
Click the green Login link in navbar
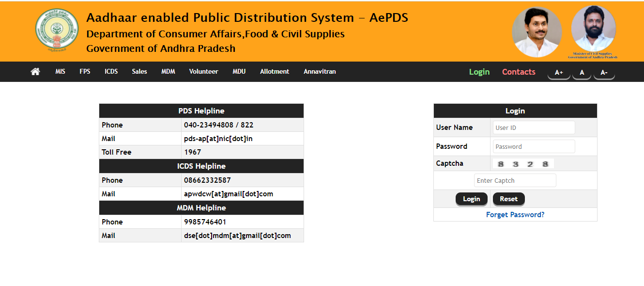[479, 72]
